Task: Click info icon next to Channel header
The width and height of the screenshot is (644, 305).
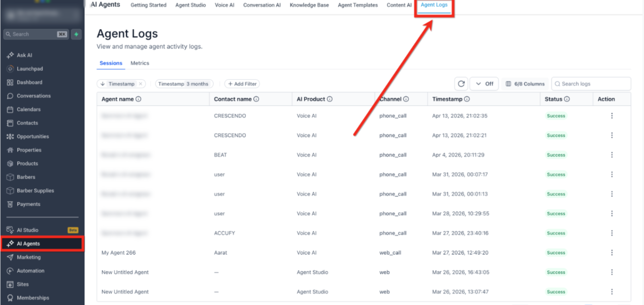Action: coord(406,99)
